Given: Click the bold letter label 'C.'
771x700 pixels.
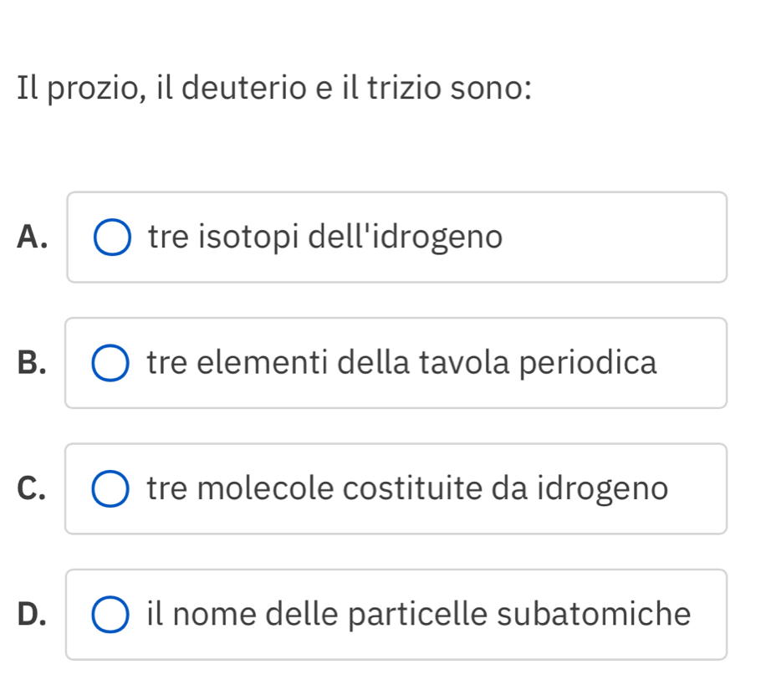Looking at the screenshot, I should point(32,489).
